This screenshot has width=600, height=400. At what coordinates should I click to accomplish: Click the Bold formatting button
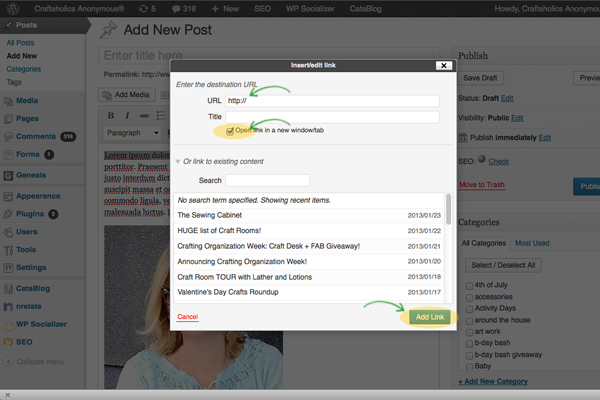pos(111,115)
